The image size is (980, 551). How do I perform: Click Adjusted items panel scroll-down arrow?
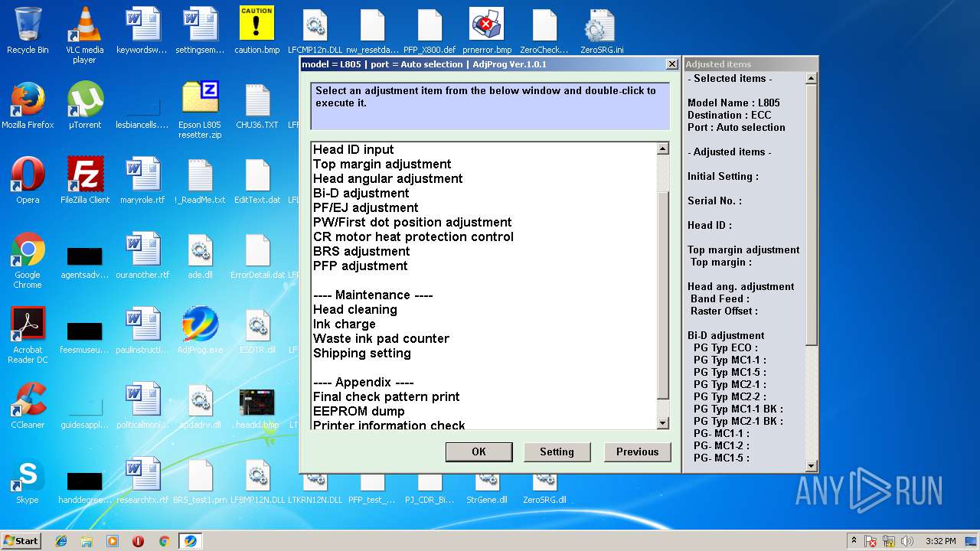[812, 465]
